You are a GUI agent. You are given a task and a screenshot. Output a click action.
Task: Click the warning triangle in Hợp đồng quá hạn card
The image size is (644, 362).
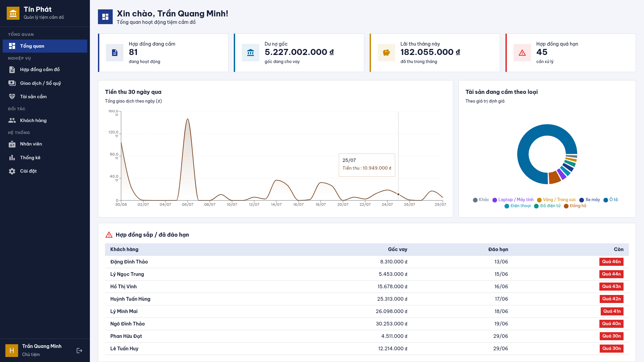(x=522, y=53)
